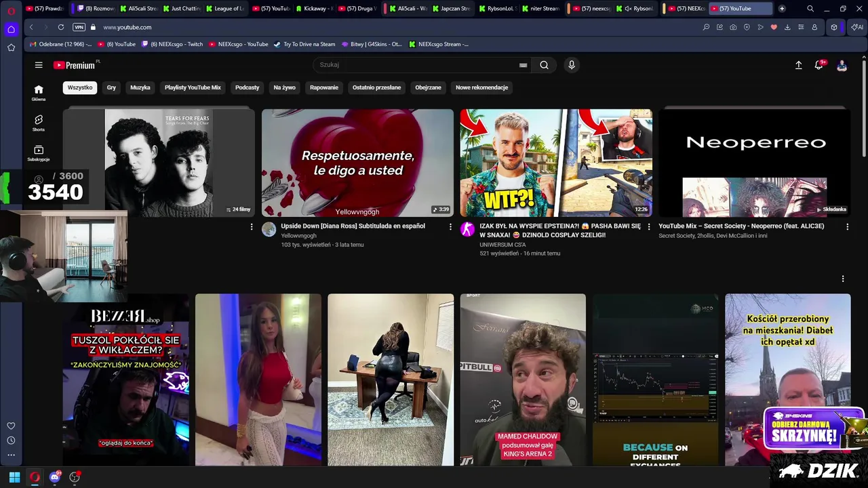868x488 pixels.
Task: Select the Wszystko filter chip
Action: click(80, 87)
